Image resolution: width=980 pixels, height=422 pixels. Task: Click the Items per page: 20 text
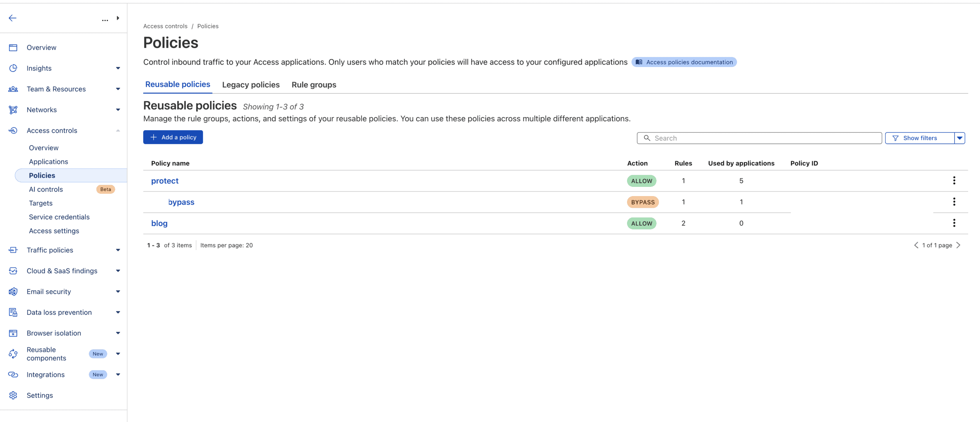pyautogui.click(x=227, y=245)
